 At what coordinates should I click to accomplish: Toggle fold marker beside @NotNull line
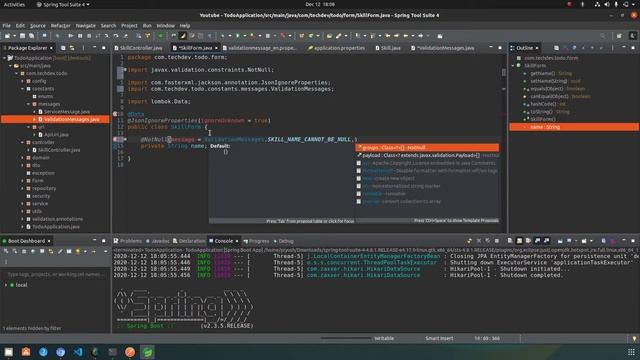[125, 140]
